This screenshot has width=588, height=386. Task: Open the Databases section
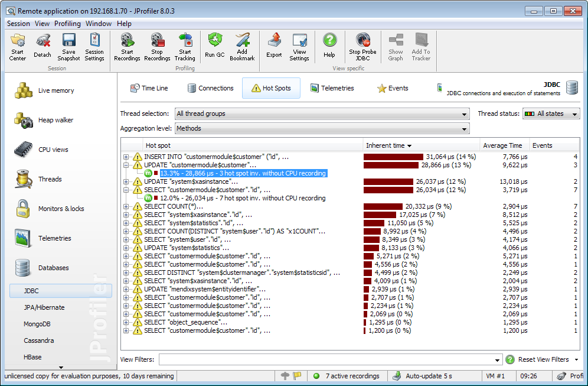[42, 268]
